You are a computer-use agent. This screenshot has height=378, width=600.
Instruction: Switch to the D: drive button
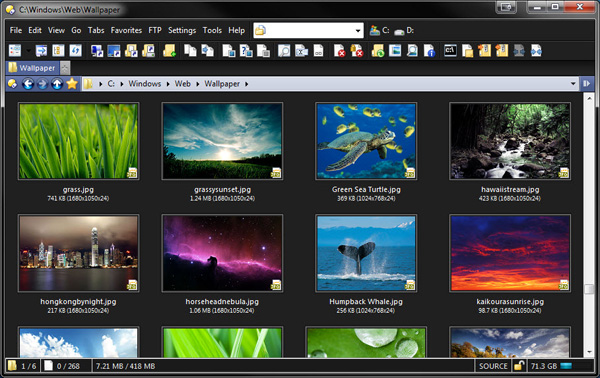tap(404, 30)
